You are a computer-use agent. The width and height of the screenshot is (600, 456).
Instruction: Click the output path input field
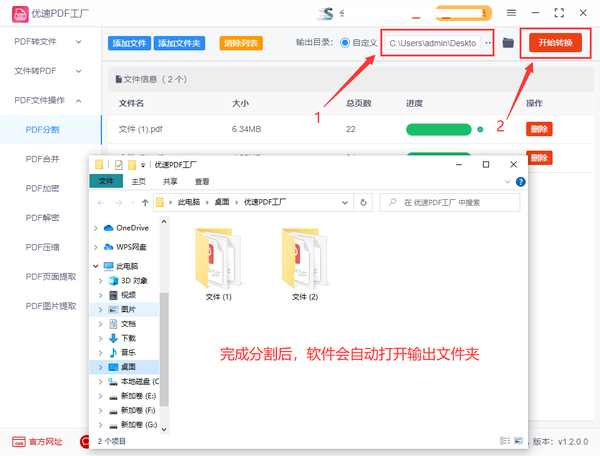point(432,43)
